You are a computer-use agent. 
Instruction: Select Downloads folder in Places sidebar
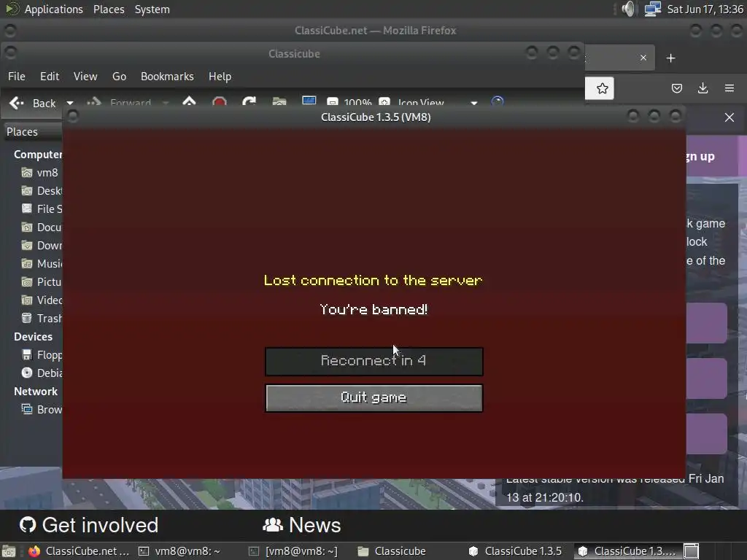tap(42, 245)
